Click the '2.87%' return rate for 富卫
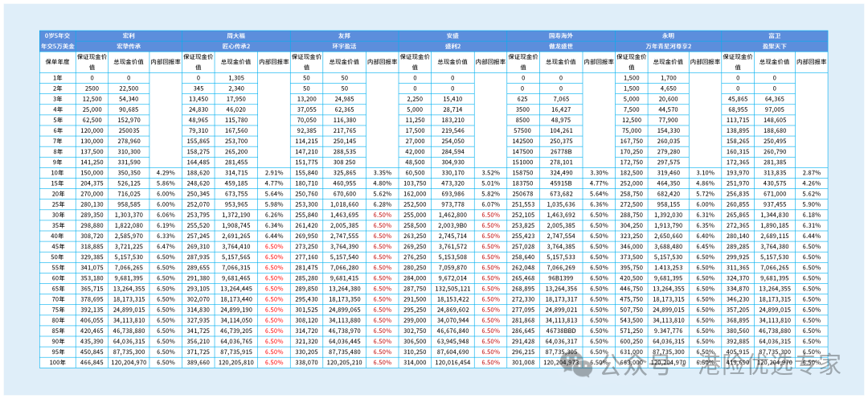 click(811, 174)
